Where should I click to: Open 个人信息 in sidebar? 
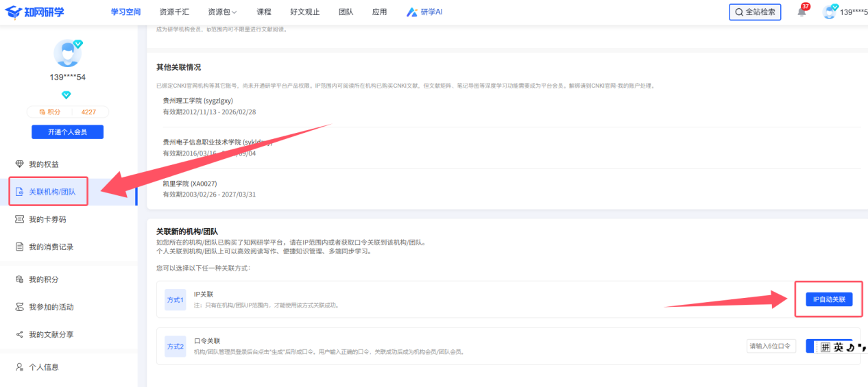(43, 367)
